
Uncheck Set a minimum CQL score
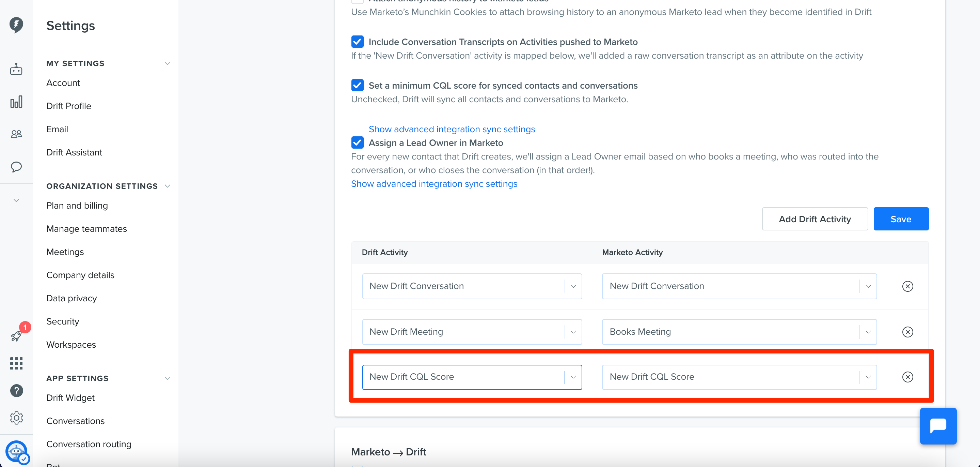point(357,85)
